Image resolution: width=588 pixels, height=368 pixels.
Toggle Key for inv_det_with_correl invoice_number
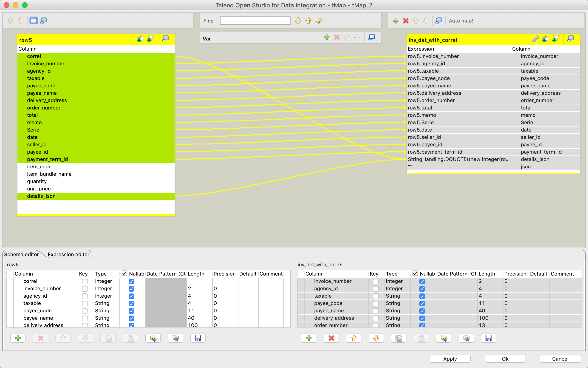[376, 282]
